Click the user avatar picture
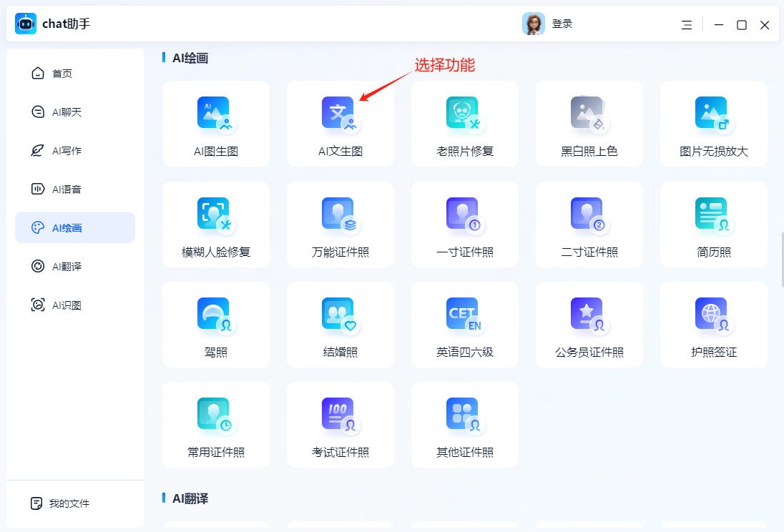The height and width of the screenshot is (532, 784). tap(533, 24)
